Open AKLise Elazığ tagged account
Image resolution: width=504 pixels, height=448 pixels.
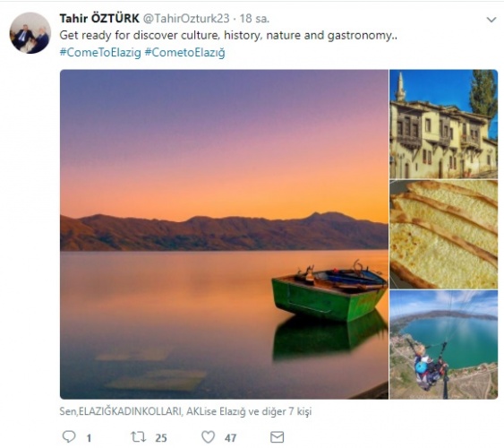pyautogui.click(x=216, y=411)
